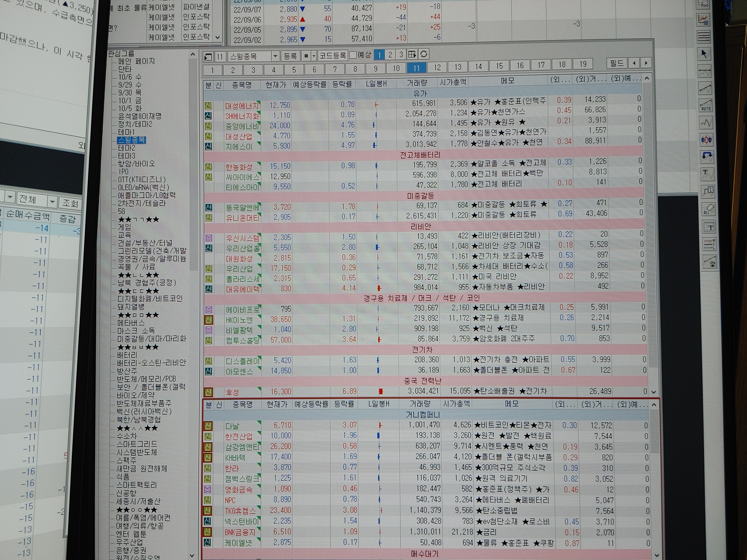Click scroll-down arrow of top 케이엘넷 list

pos(218,37)
